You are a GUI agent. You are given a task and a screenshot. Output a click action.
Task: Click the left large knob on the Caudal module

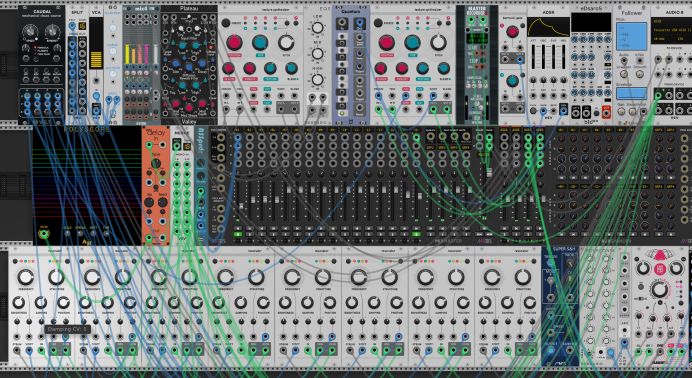pyautogui.click(x=30, y=31)
